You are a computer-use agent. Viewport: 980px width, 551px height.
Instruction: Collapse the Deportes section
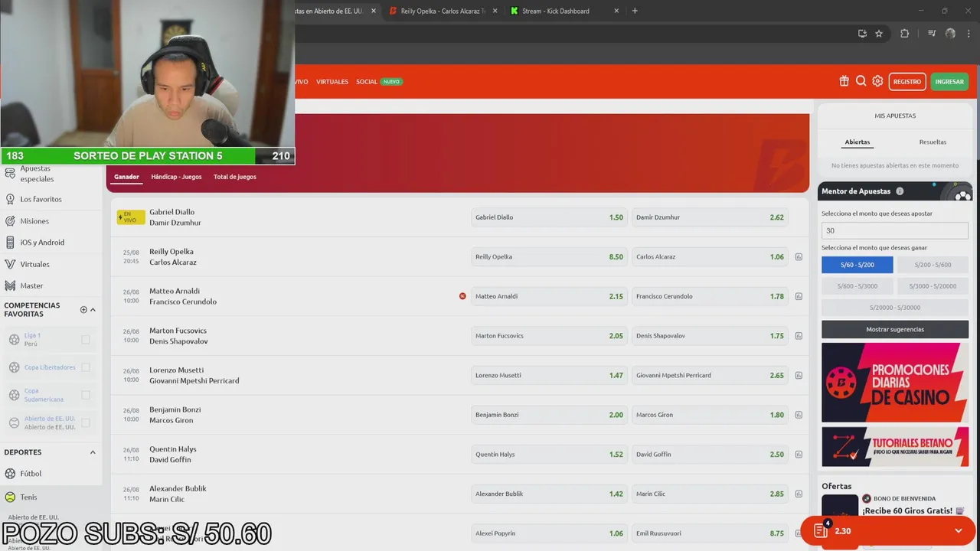(93, 452)
